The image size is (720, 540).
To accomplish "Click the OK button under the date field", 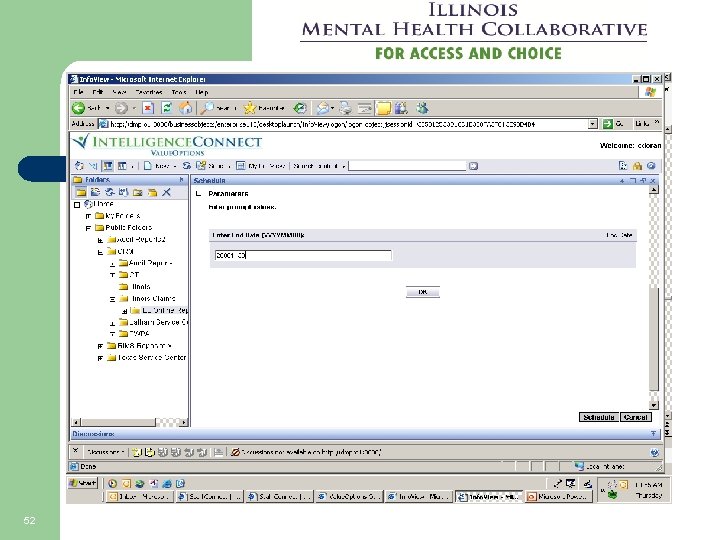I will (x=422, y=292).
